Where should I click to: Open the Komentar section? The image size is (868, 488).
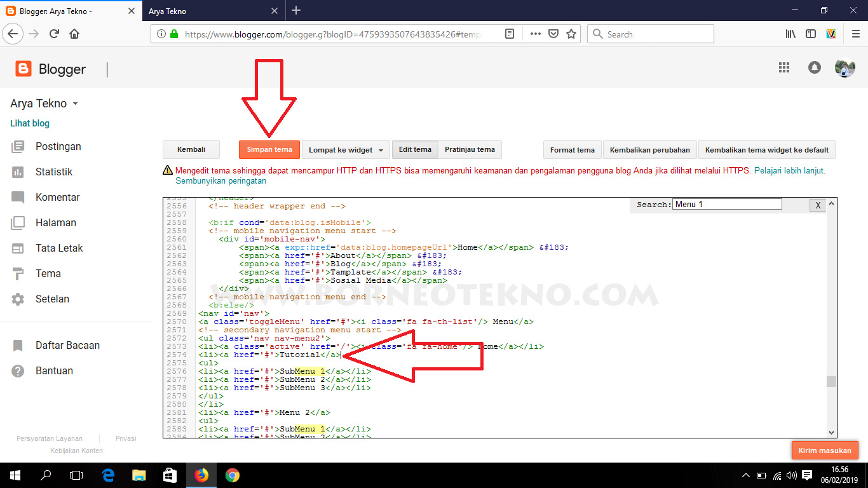pos(58,197)
